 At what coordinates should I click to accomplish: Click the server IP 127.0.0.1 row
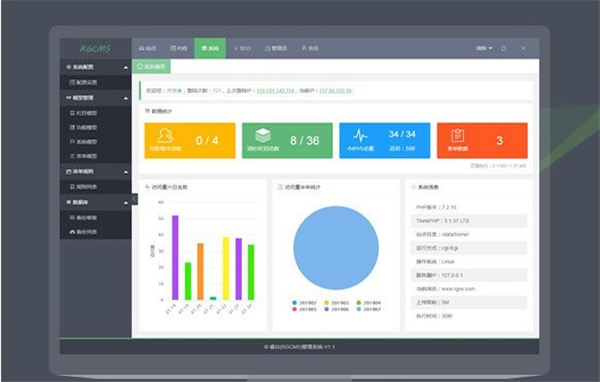(x=469, y=275)
